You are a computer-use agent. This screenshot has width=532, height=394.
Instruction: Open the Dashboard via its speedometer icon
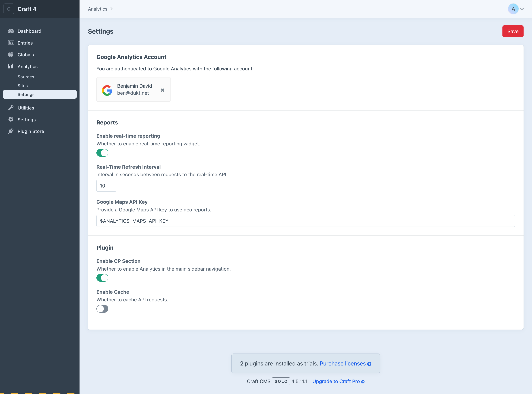pos(11,31)
